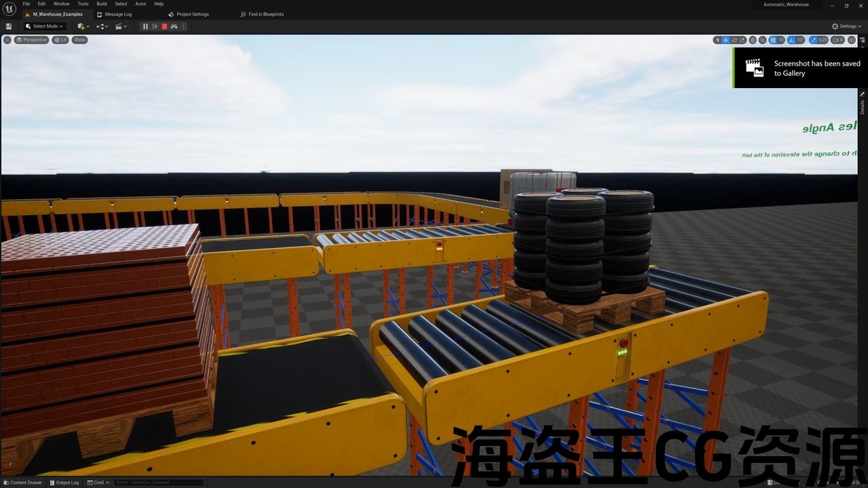
Task: Open the Build menu
Action: [x=102, y=4]
